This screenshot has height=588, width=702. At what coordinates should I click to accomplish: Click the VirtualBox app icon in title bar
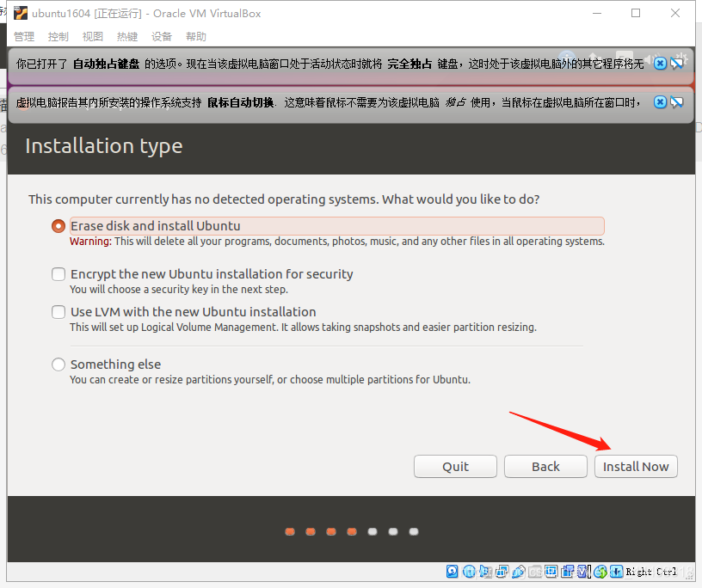tap(20, 14)
